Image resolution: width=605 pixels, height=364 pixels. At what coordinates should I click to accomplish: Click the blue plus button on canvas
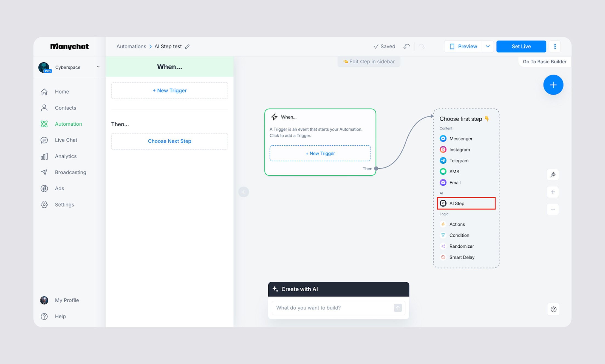(553, 85)
